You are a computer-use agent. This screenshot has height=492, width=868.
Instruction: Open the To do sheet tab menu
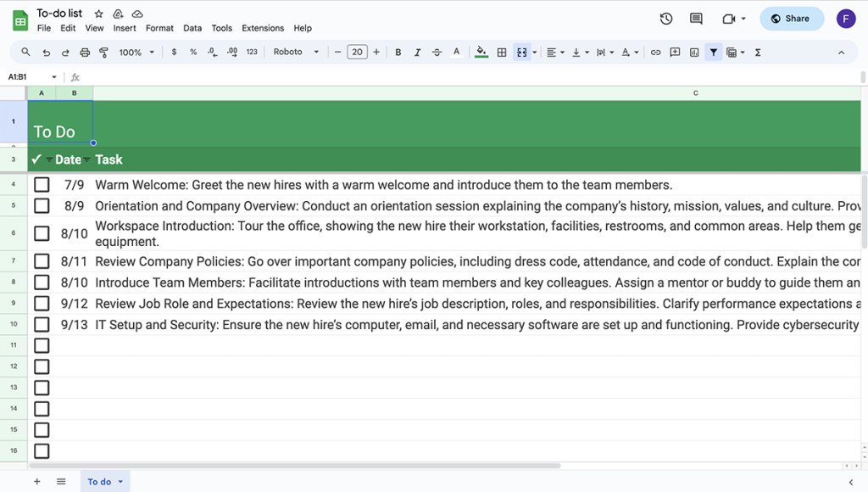(x=119, y=481)
